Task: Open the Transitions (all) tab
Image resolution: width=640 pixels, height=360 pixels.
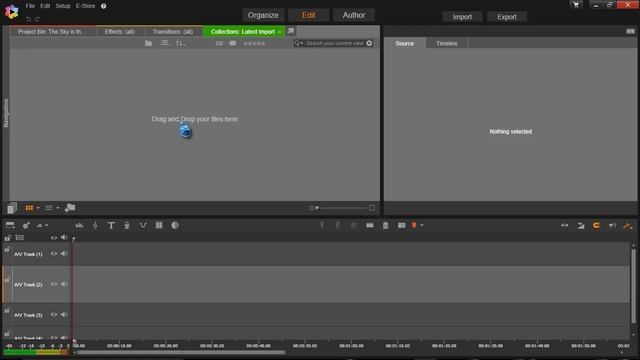Action: [173, 32]
